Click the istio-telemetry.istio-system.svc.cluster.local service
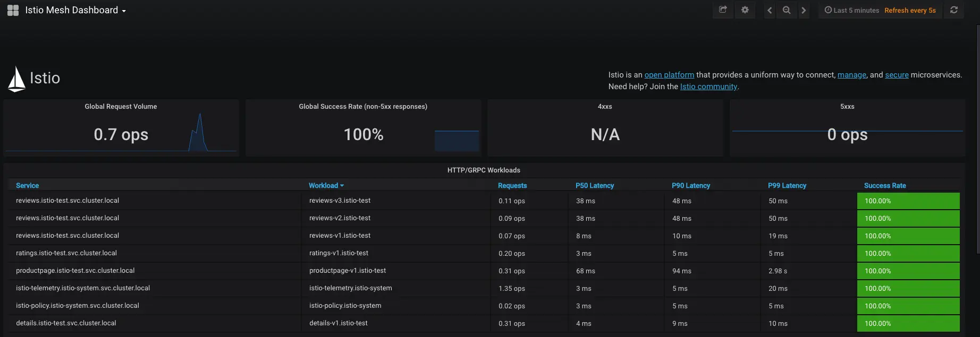This screenshot has width=980, height=337. coord(83,288)
